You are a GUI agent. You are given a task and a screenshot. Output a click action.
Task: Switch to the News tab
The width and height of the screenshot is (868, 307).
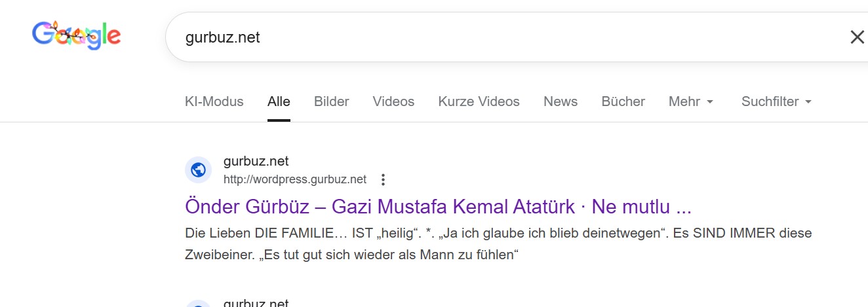[560, 101]
